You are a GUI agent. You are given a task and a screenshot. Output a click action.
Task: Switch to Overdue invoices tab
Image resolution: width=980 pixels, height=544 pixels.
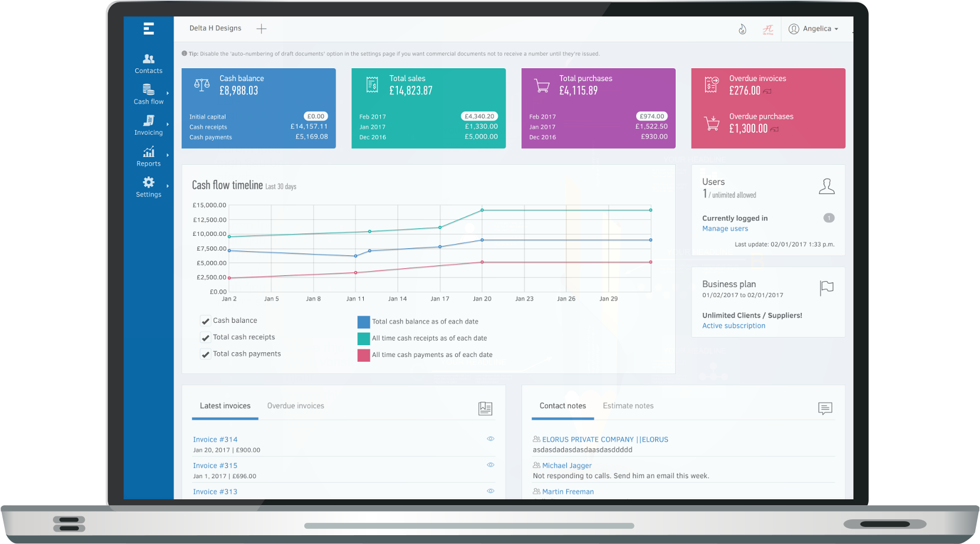click(295, 406)
